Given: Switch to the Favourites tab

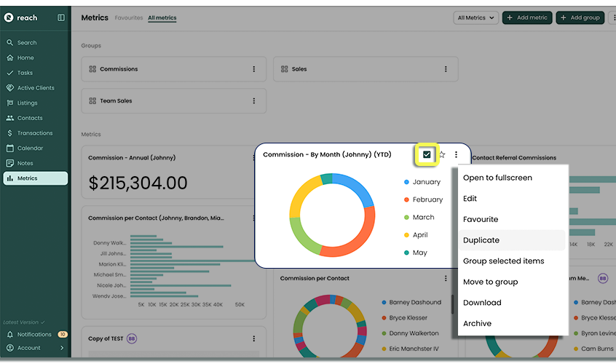Looking at the screenshot, I should (129, 17).
